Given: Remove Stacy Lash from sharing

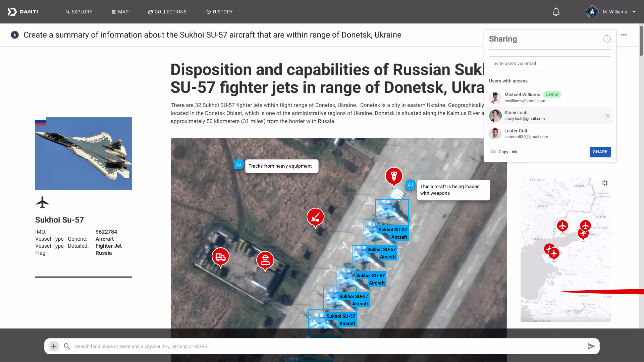Looking at the screenshot, I should pos(608,116).
